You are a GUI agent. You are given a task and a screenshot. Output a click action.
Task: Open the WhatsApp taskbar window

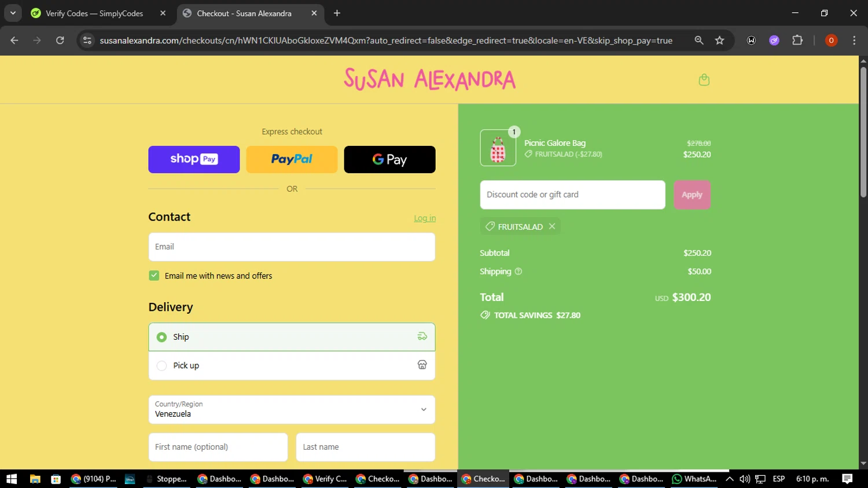pyautogui.click(x=694, y=479)
